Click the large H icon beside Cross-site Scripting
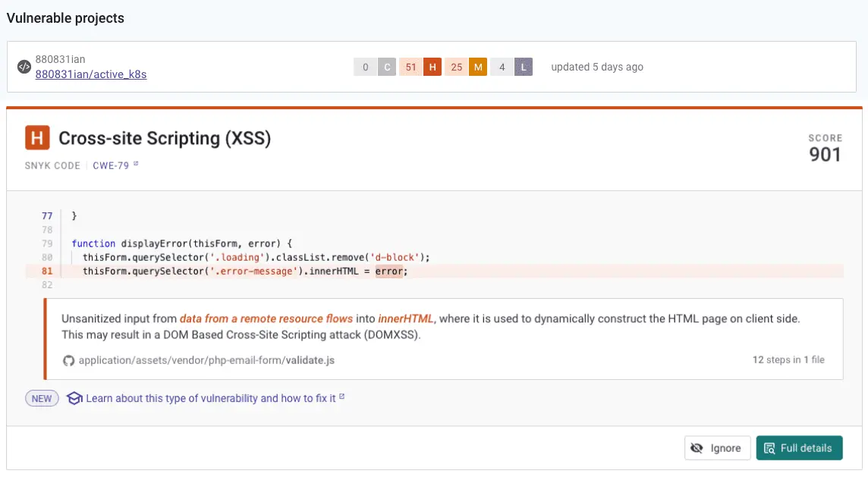This screenshot has width=868, height=477. pos(37,138)
